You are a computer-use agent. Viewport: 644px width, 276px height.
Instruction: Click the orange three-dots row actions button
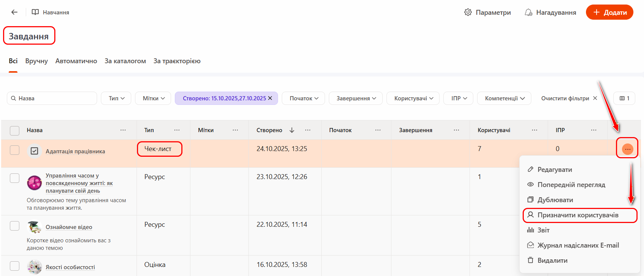(x=627, y=149)
